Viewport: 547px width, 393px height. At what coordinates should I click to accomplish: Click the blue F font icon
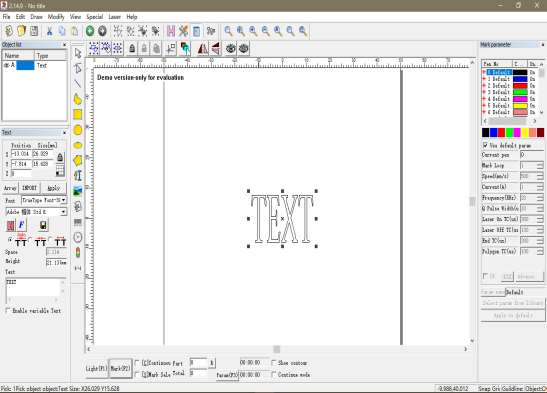coord(22,225)
